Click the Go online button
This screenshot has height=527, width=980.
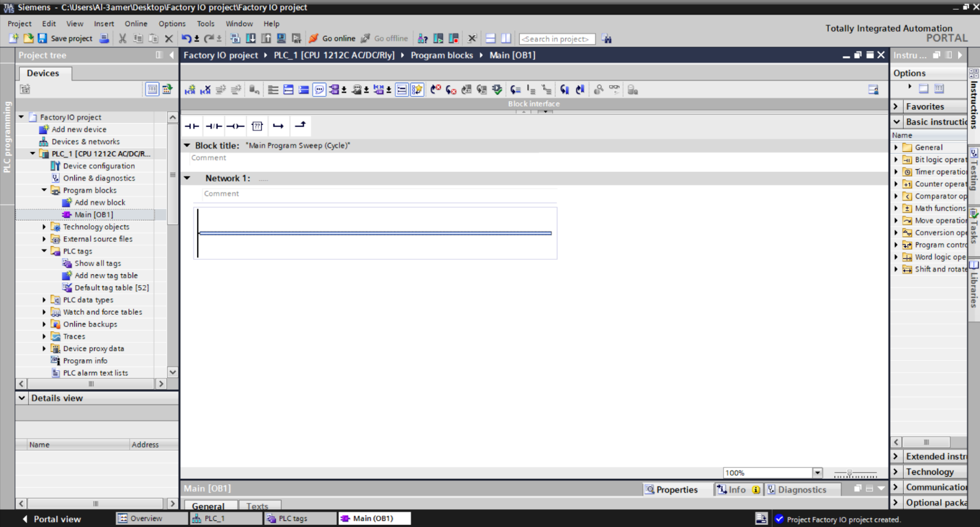[332, 38]
